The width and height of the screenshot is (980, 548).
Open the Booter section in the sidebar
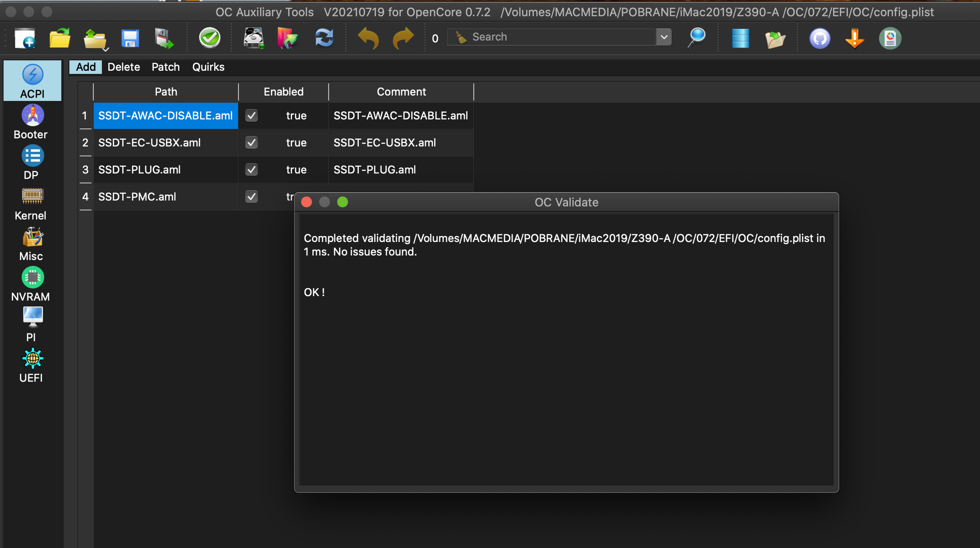coord(32,122)
